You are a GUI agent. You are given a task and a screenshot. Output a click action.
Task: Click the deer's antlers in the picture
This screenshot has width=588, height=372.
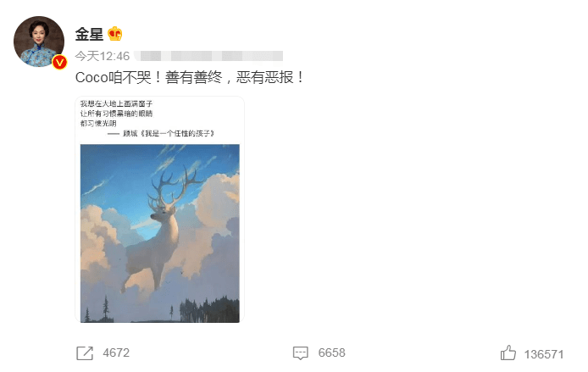175,187
